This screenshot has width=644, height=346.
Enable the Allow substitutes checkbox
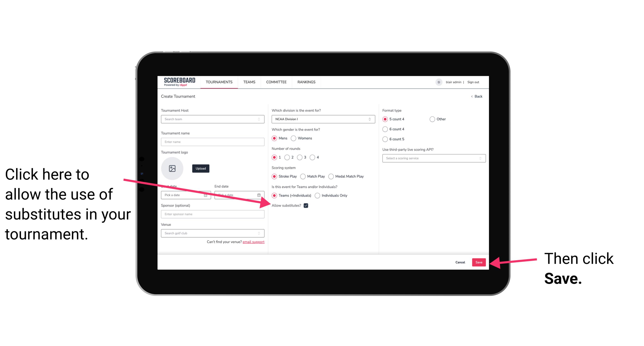(306, 205)
